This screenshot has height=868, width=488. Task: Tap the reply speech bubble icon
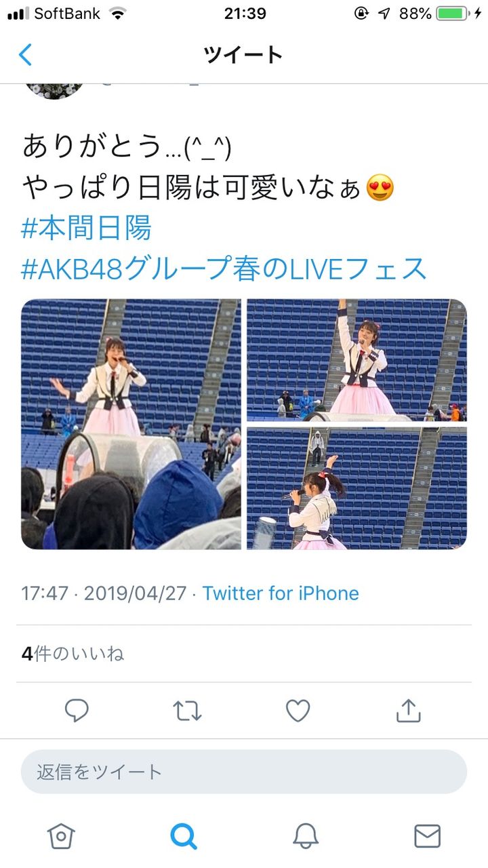click(77, 710)
